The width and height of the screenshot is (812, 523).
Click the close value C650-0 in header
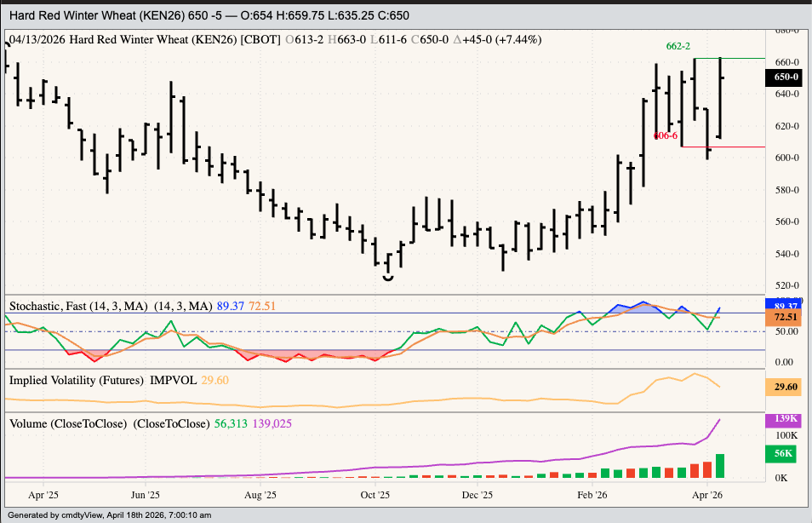pyautogui.click(x=430, y=39)
